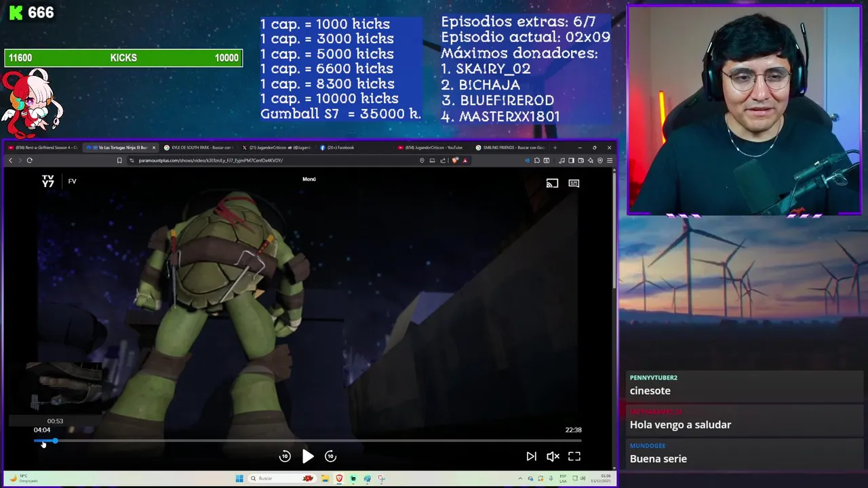Switch to KYLE DE SOUTH PARK tab
This screenshot has width=868, height=488.
[199, 147]
